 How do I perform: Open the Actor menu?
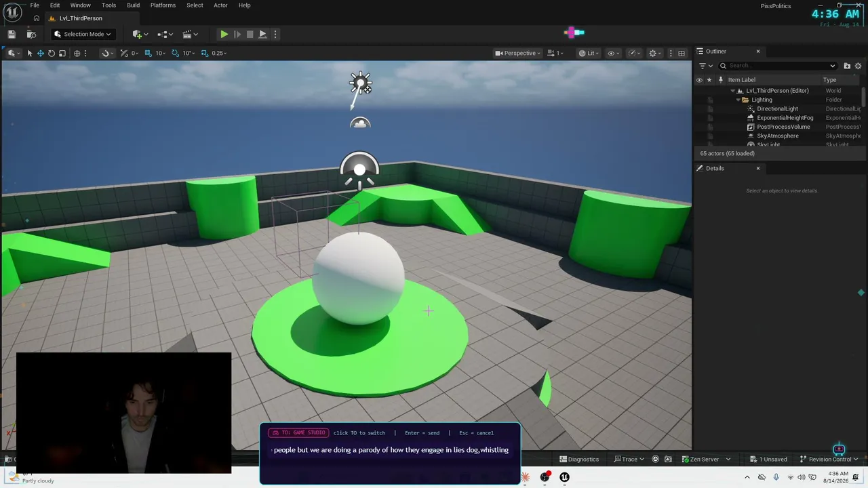click(220, 5)
